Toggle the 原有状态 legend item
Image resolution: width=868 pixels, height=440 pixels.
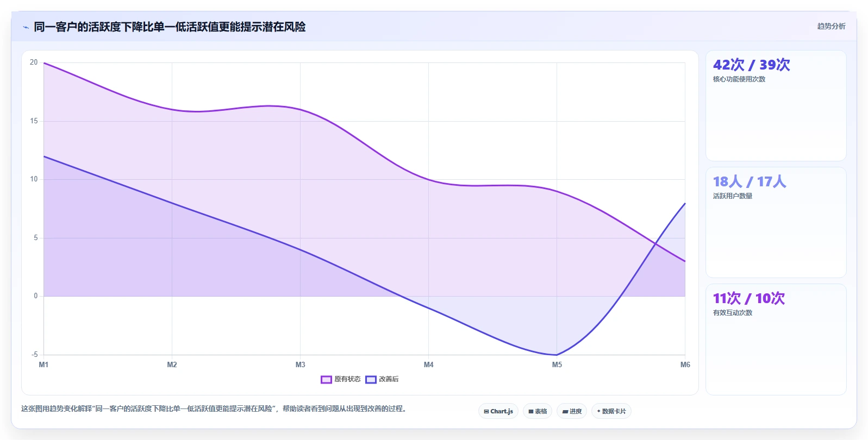coord(341,379)
